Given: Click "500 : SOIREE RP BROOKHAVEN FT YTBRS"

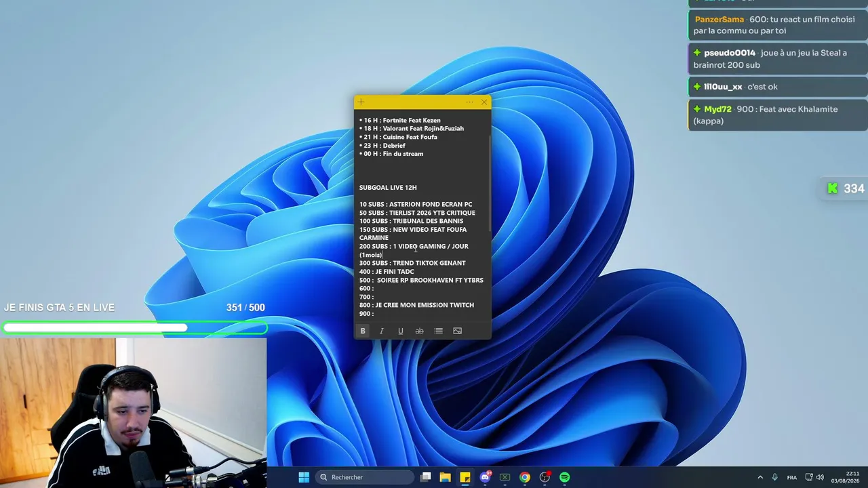Looking at the screenshot, I should (x=421, y=280).
